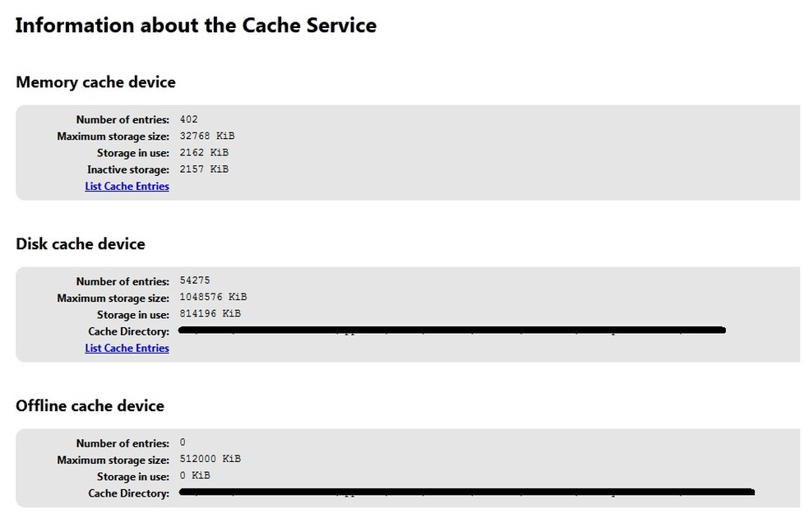The image size is (809, 532).
Task: Click the disk cache entries value 54275
Action: (x=195, y=281)
